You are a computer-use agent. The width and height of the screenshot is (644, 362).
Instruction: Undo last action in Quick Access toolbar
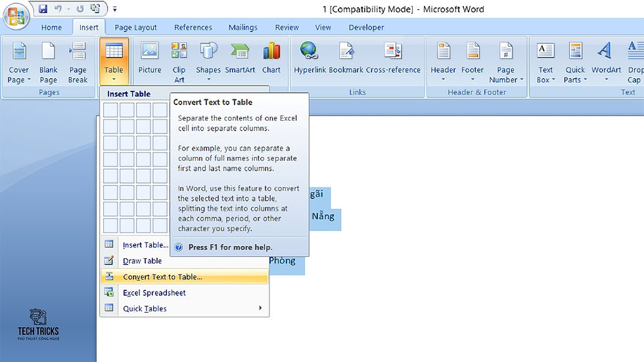pyautogui.click(x=58, y=9)
